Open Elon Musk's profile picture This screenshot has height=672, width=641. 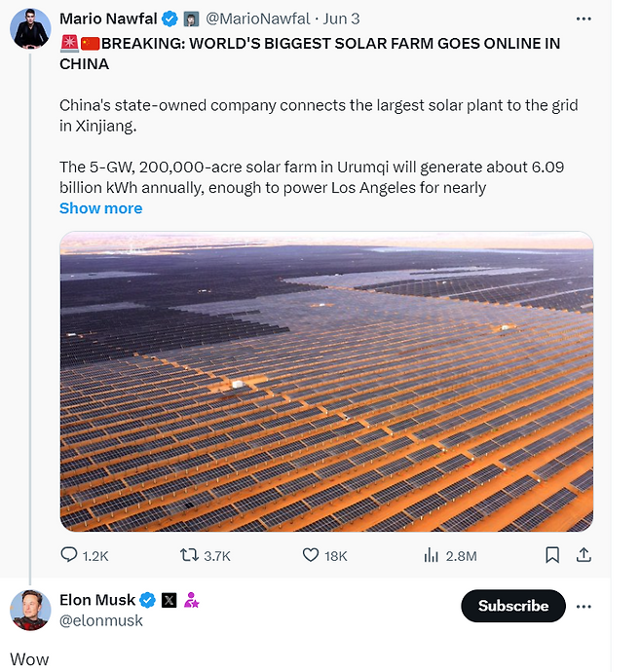point(30,611)
